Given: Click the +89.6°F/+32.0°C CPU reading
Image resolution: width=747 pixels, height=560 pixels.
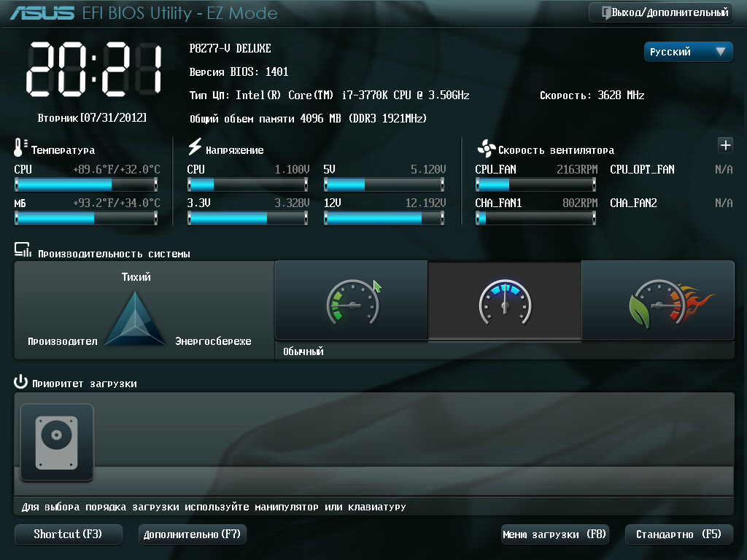Looking at the screenshot, I should [117, 169].
